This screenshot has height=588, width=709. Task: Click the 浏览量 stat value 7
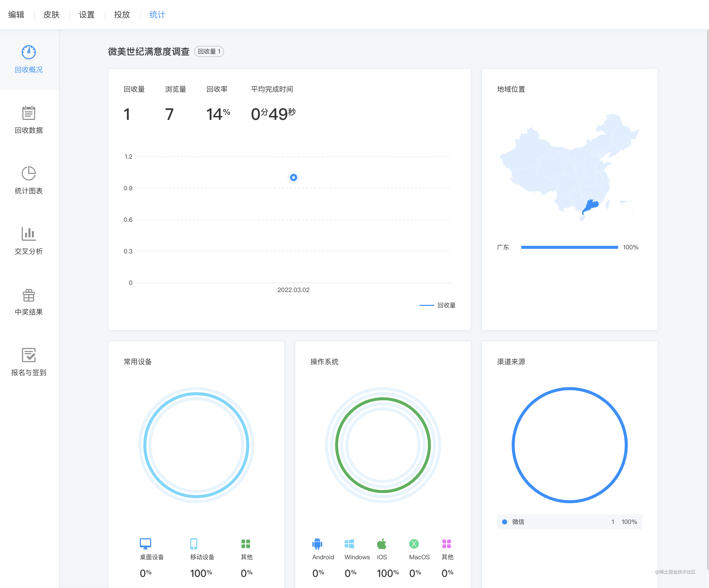(169, 114)
